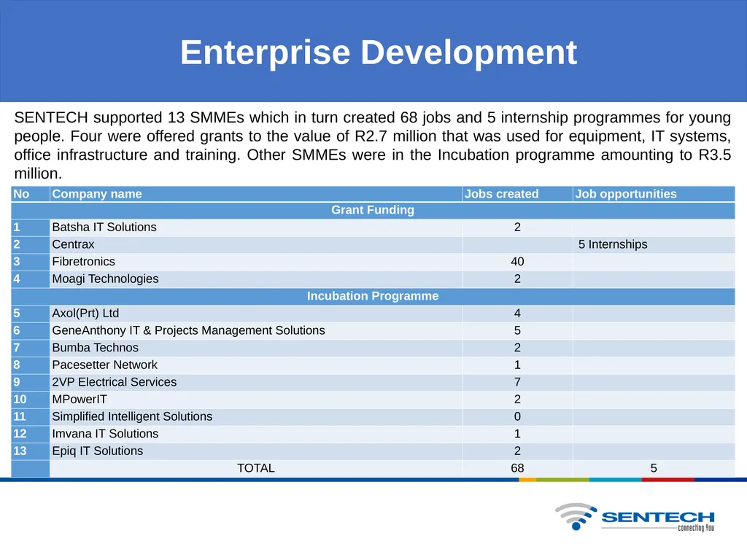Click the SENTECH logo
The width and height of the screenshot is (747, 560).
point(635,517)
